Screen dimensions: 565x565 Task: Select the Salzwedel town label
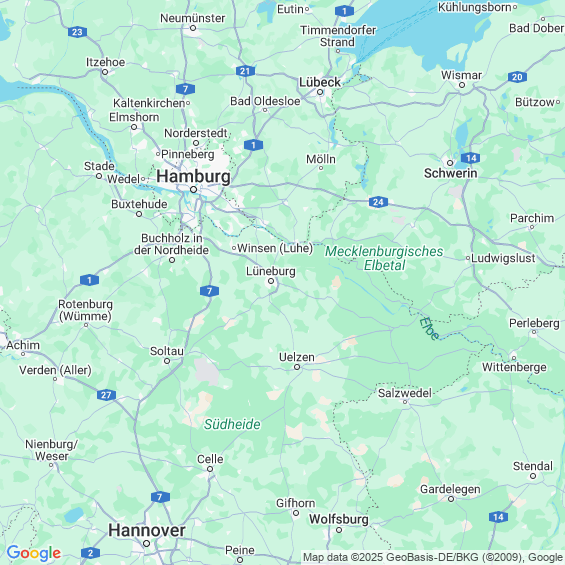[x=404, y=393]
